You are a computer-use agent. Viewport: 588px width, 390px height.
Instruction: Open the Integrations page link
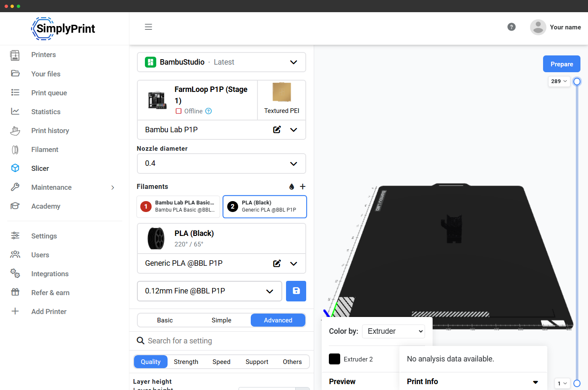coord(50,274)
